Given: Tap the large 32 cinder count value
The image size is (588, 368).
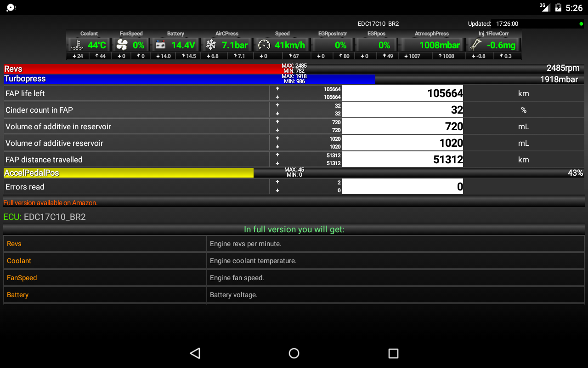Looking at the screenshot, I should click(457, 110).
